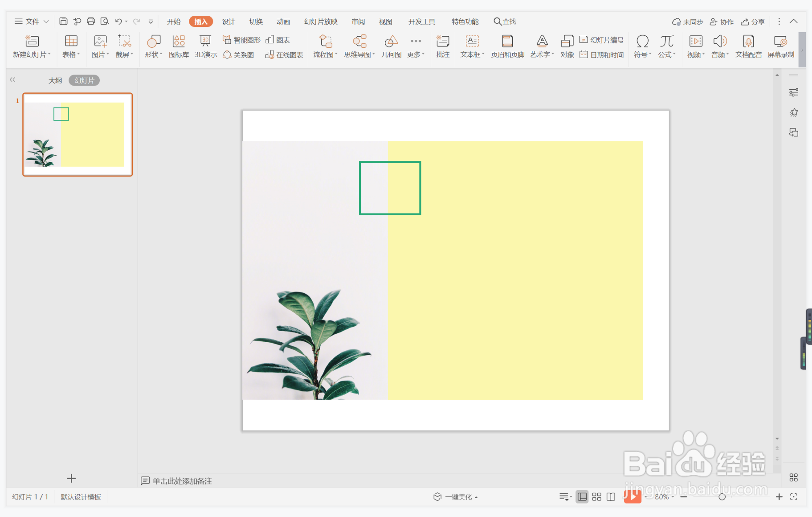Open the Relation Diagram (关系图) tool
The width and height of the screenshot is (812, 517).
pos(239,55)
